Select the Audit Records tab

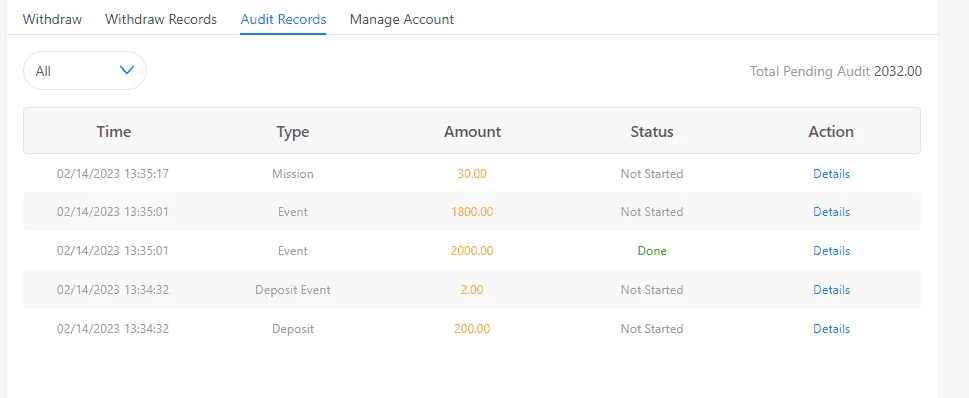pyautogui.click(x=283, y=19)
